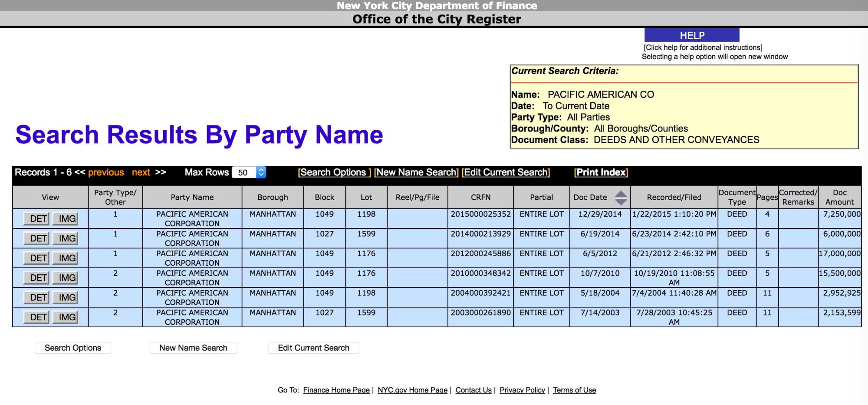The width and height of the screenshot is (868, 405).
Task: Open the Max Rows dropdown
Action: point(249,173)
